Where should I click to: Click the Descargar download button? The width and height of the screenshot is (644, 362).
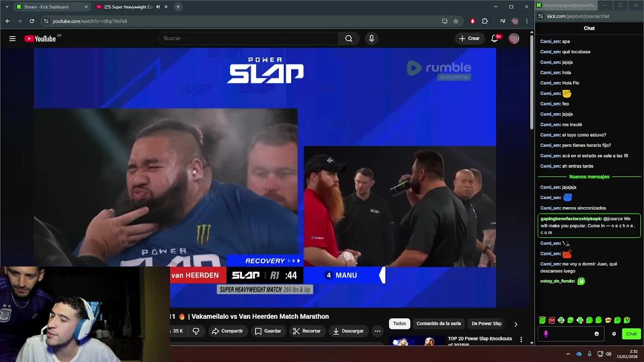tap(348, 331)
